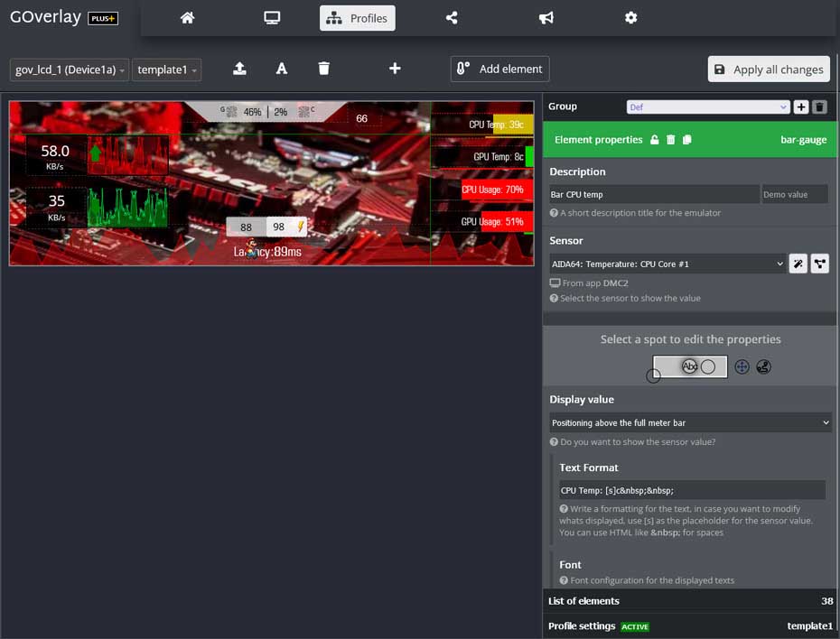The height and width of the screenshot is (639, 840).
Task: Toggle the element lock icon
Action: click(652, 140)
